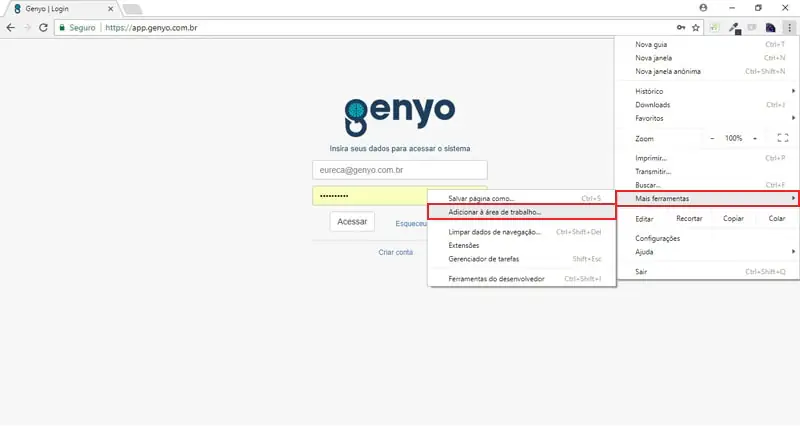Screen dimensions: 800x426
Task: Click the Esqueceu password link
Action: click(x=411, y=223)
